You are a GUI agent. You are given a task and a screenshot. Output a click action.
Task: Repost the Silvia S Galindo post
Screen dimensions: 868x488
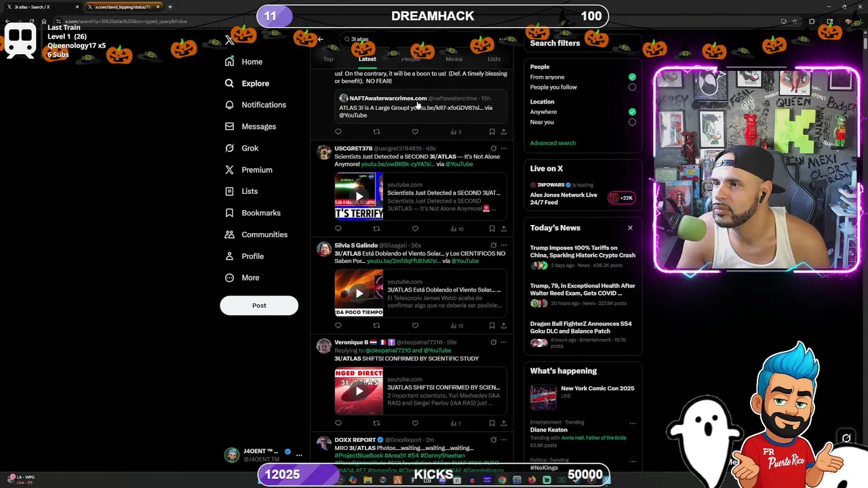click(x=376, y=325)
